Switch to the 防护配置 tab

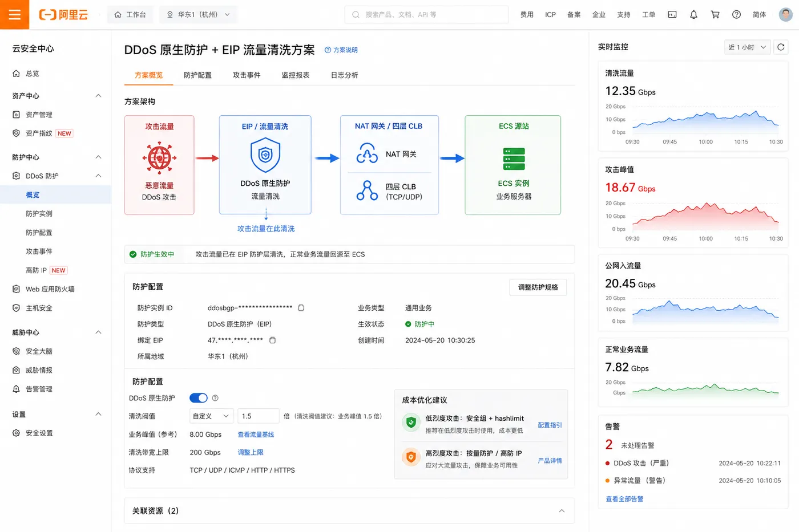click(x=197, y=75)
